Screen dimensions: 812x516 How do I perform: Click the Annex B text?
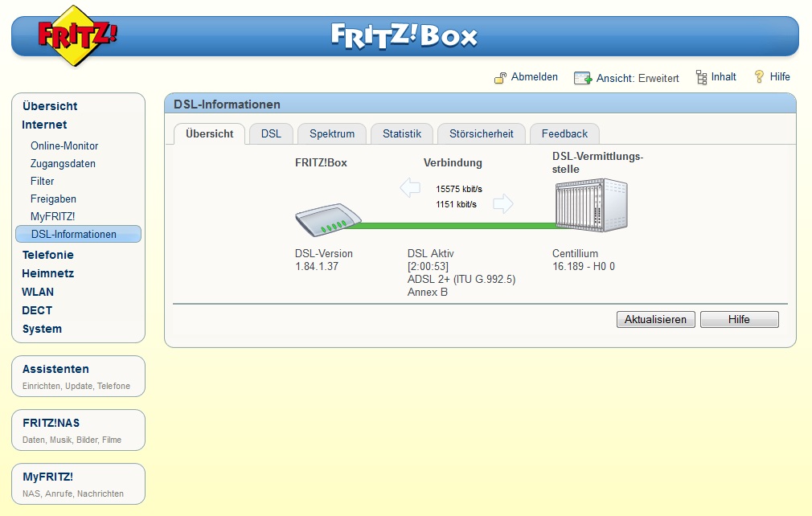(x=427, y=292)
